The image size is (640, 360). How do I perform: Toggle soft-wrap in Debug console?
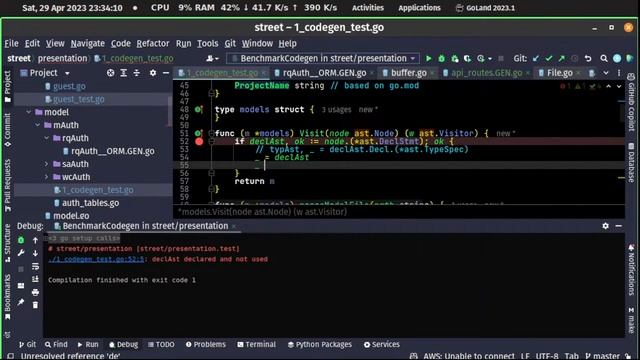click(36, 266)
